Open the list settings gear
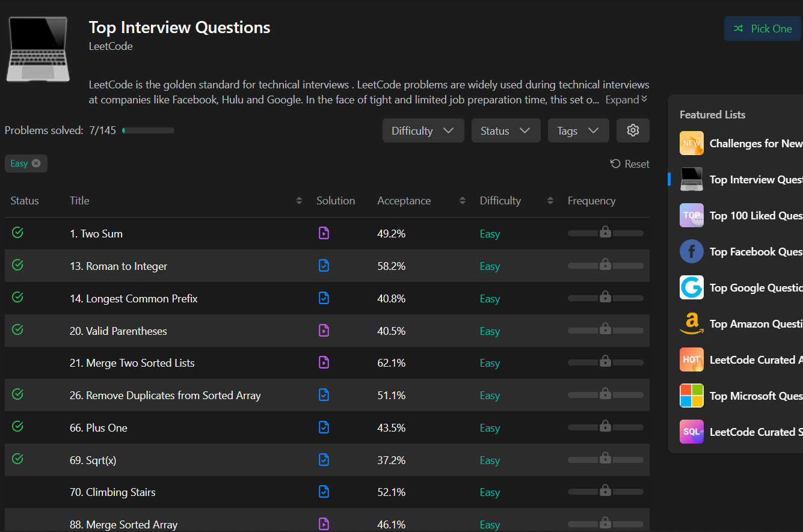 [x=633, y=130]
